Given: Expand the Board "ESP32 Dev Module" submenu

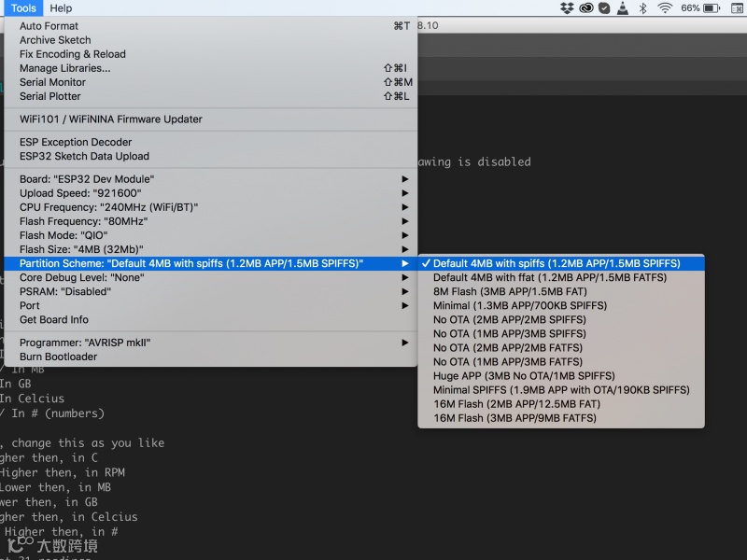Looking at the screenshot, I should coord(211,179).
